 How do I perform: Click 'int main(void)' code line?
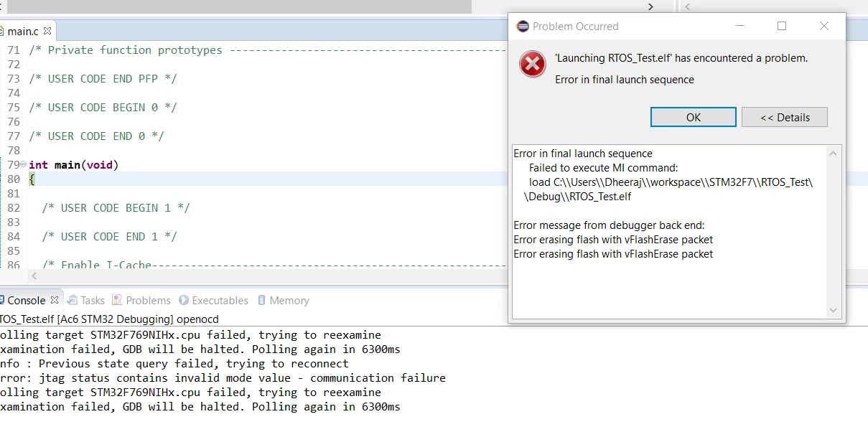coord(73,164)
